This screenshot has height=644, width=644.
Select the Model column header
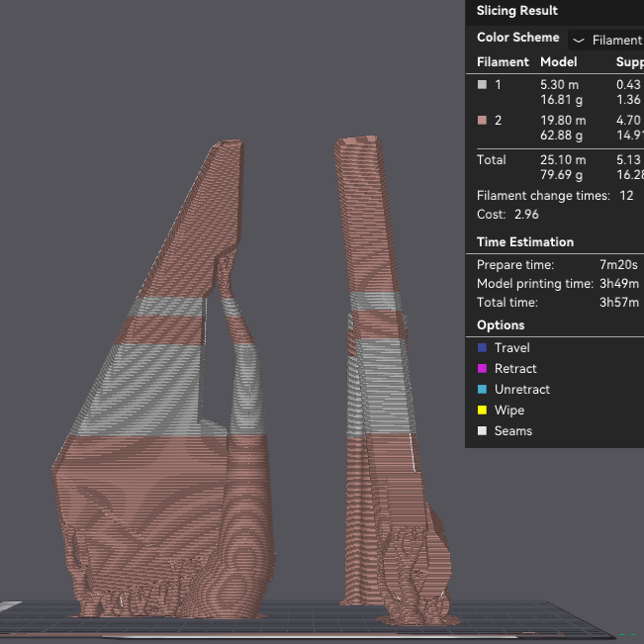tap(558, 62)
